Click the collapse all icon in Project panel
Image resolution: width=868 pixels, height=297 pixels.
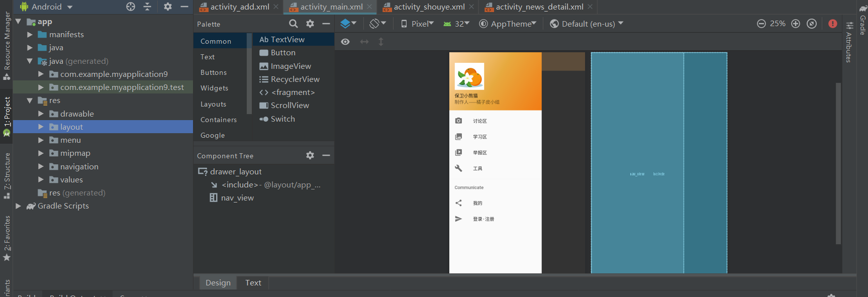pyautogui.click(x=147, y=7)
